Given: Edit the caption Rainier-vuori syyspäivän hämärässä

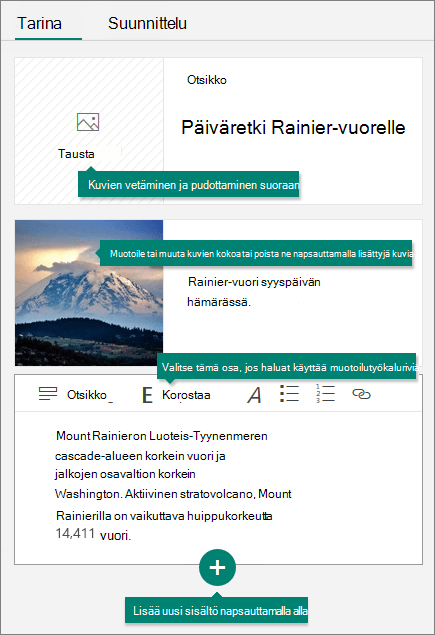Looking at the screenshot, I should coord(254,292).
